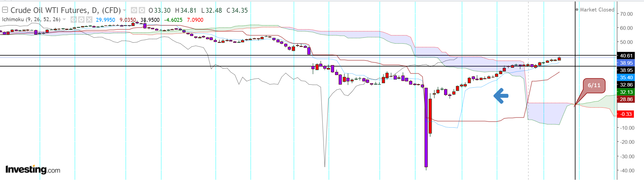
Task: Click the -30.00 price scale tick
Action: pos(626,156)
